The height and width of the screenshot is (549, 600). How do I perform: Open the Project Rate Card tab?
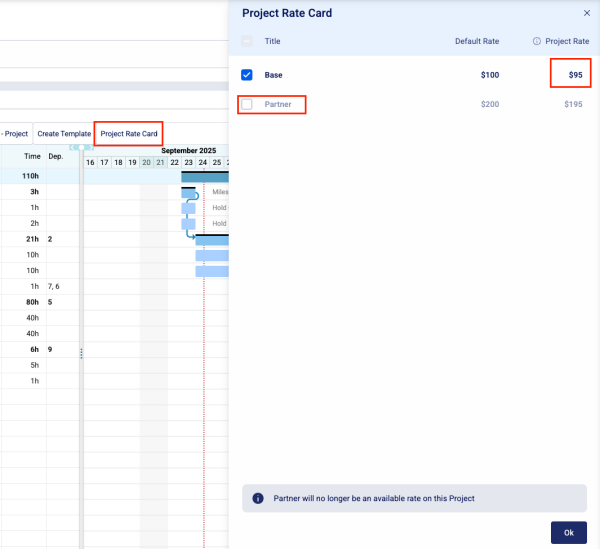pos(129,133)
